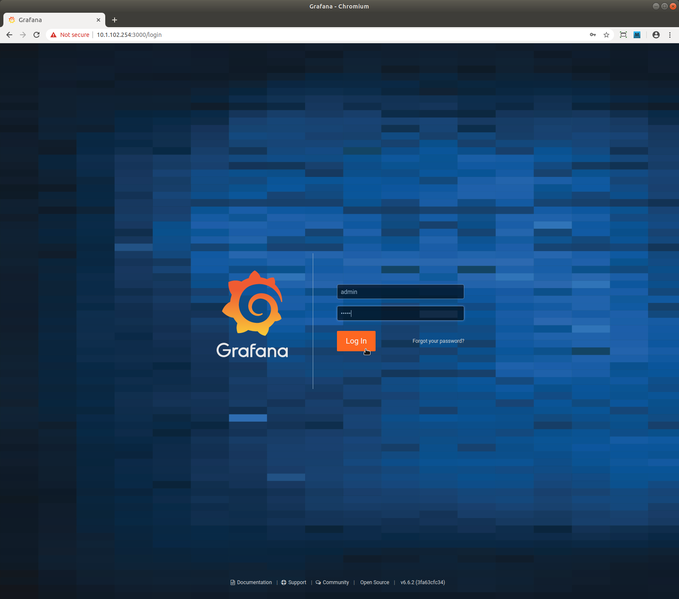Open the browser profile avatar icon
The width and height of the screenshot is (679, 599).
pyautogui.click(x=656, y=35)
